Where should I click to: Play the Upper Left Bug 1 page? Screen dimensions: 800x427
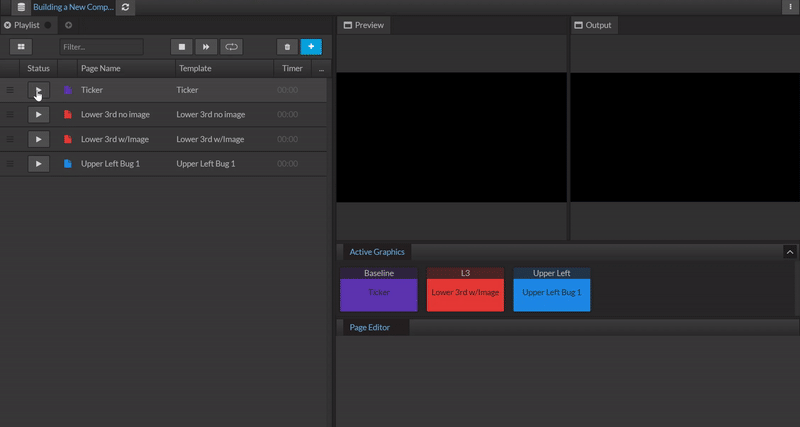point(38,163)
